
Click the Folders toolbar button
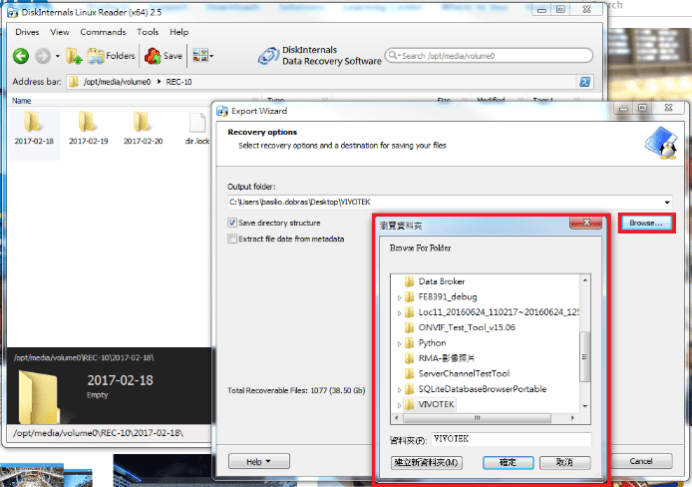111,56
